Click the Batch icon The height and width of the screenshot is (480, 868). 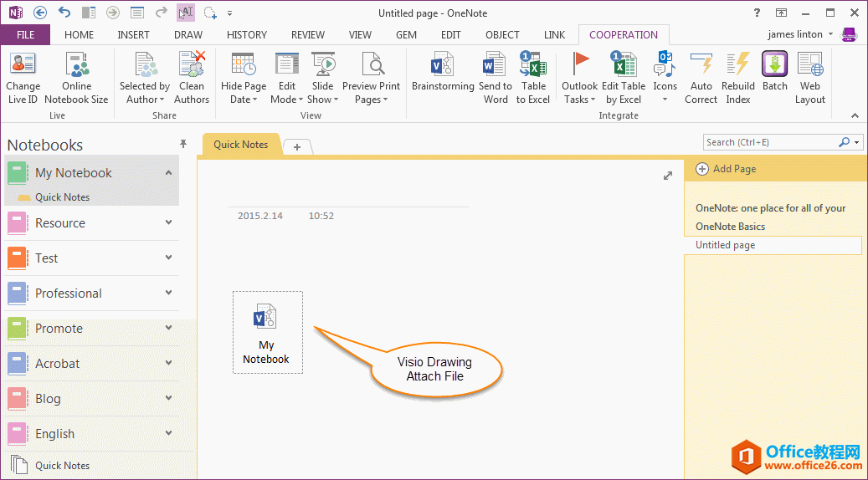click(774, 64)
